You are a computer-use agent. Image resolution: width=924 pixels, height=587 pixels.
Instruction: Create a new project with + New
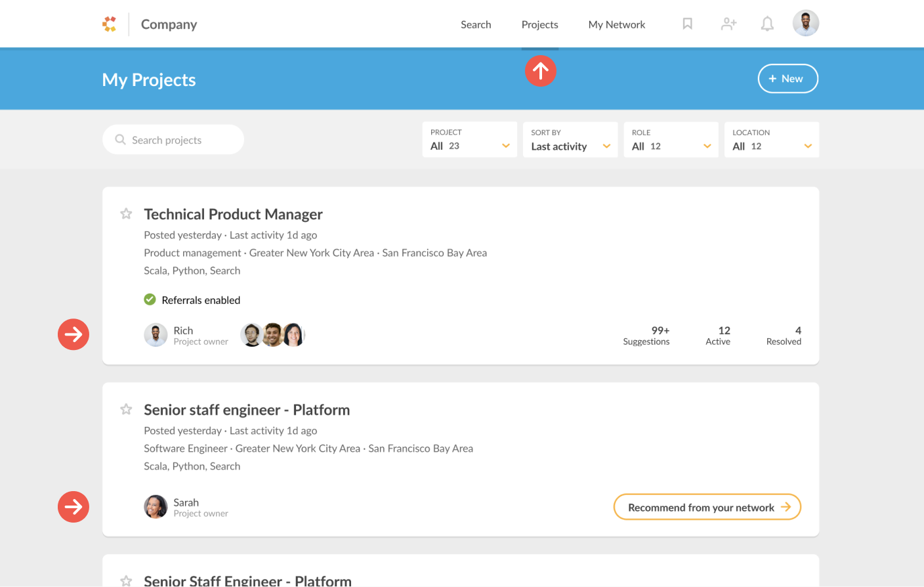[x=788, y=79]
